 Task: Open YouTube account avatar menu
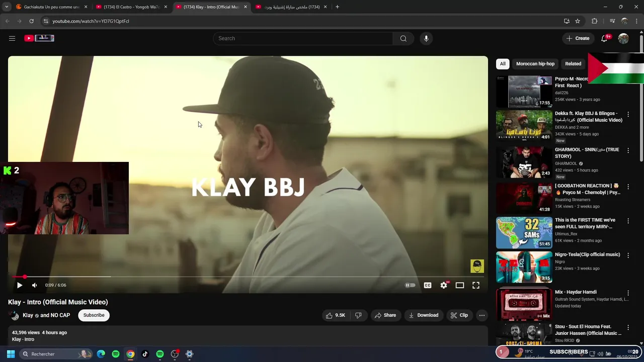[623, 38]
